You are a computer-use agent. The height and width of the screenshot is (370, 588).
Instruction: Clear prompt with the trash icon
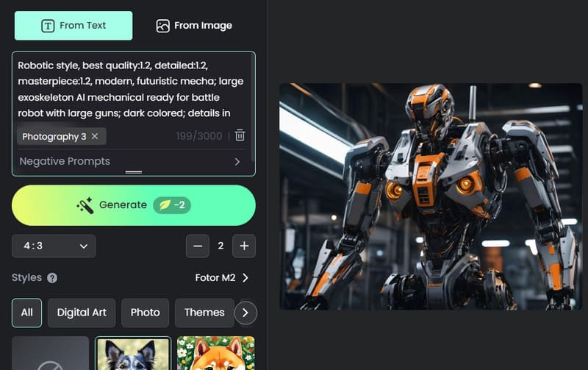[240, 136]
